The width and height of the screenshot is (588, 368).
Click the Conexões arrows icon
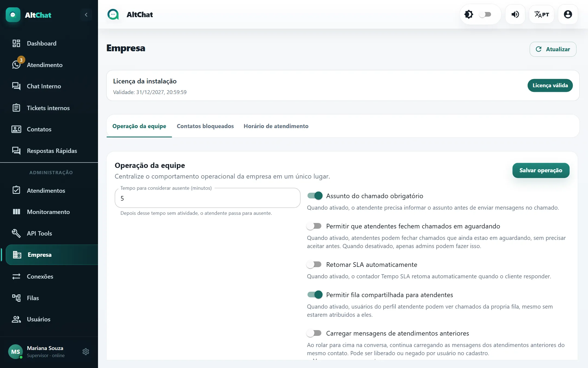16,276
